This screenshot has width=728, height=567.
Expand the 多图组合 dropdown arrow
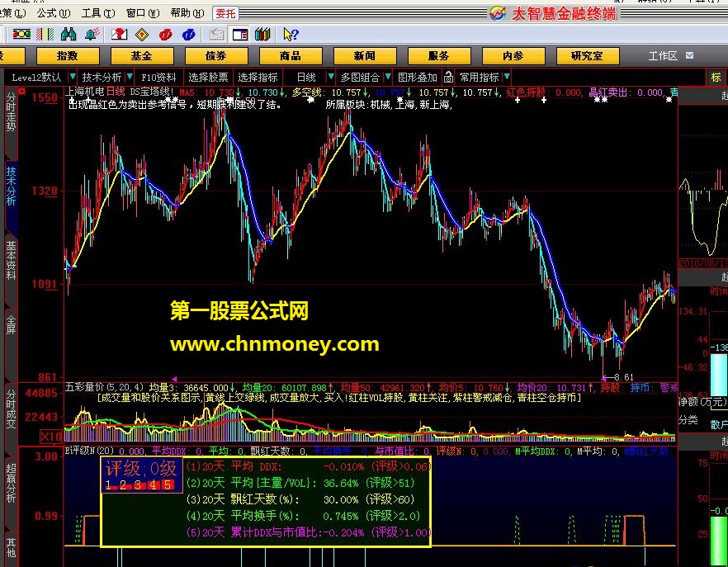click(x=388, y=77)
